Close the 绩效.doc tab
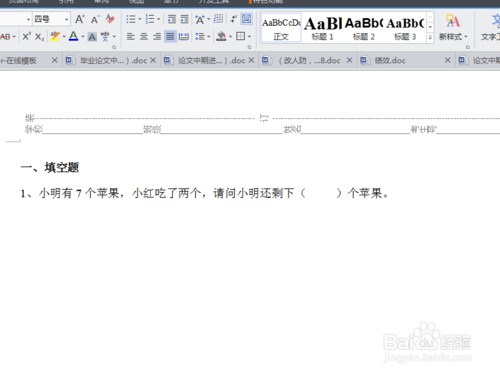 click(448, 60)
